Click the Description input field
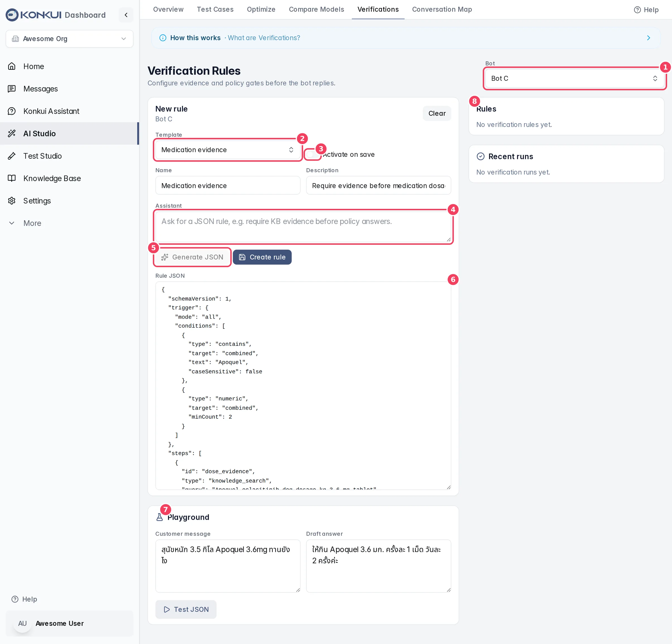This screenshot has width=672, height=644. tap(379, 186)
